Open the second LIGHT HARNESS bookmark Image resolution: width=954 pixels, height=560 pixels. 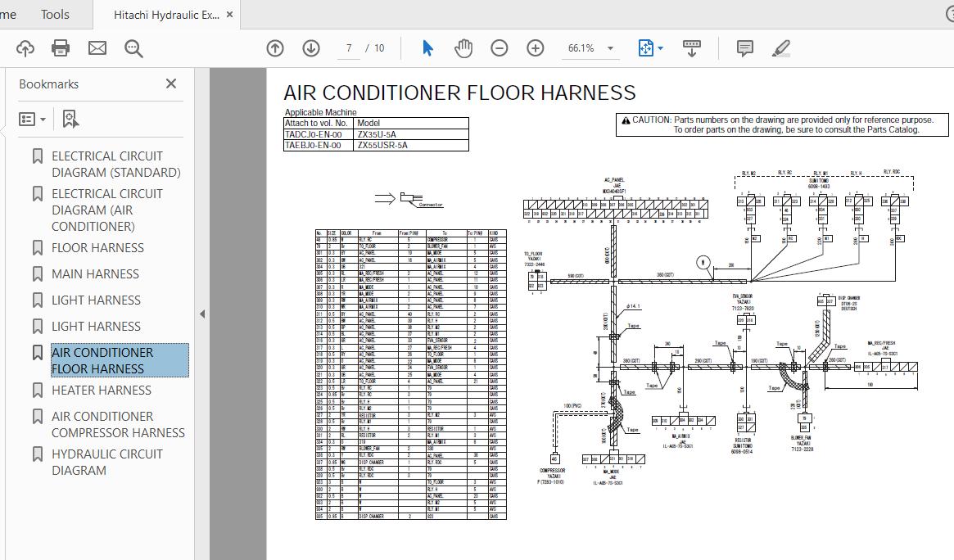(x=96, y=326)
